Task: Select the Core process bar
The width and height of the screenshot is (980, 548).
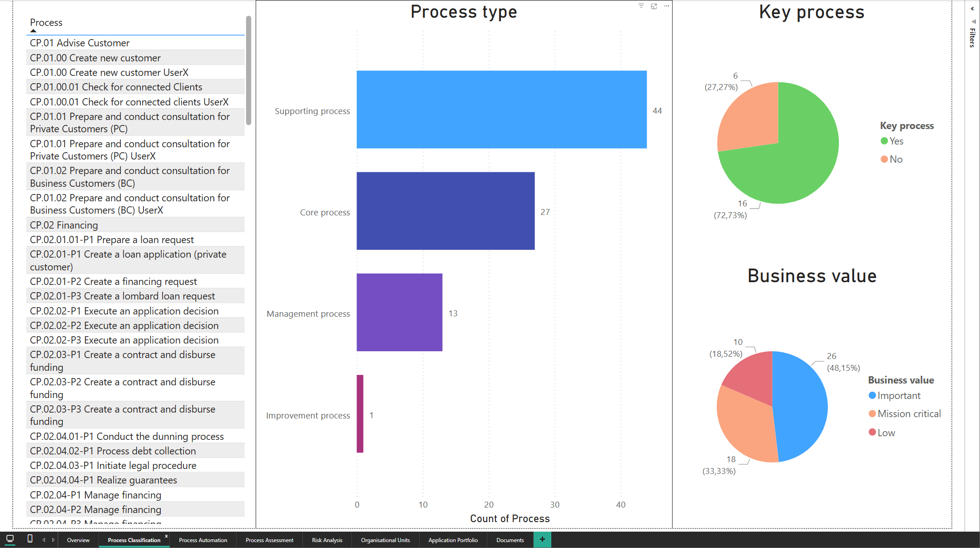Action: point(445,211)
